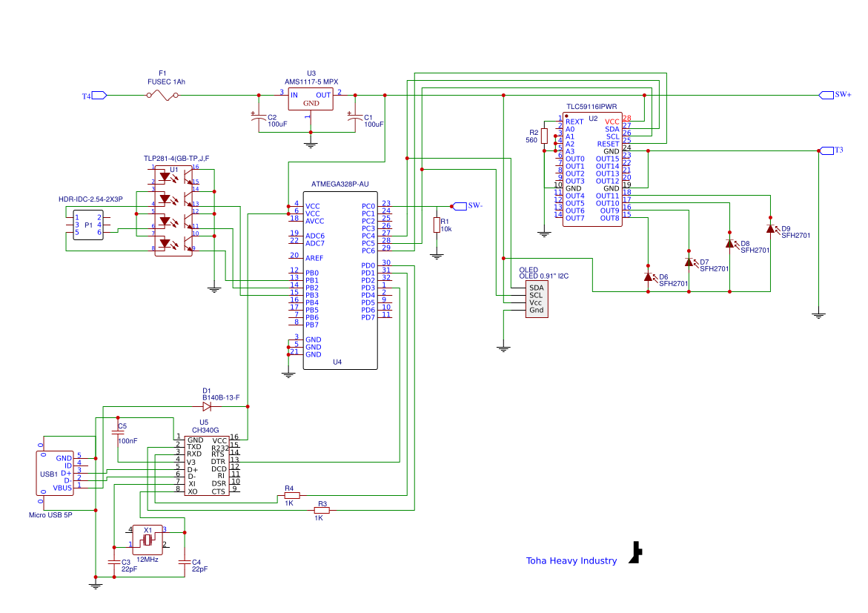Select the R2 560 resistor symbol
Screen dimensions: 868x613
coord(544,136)
